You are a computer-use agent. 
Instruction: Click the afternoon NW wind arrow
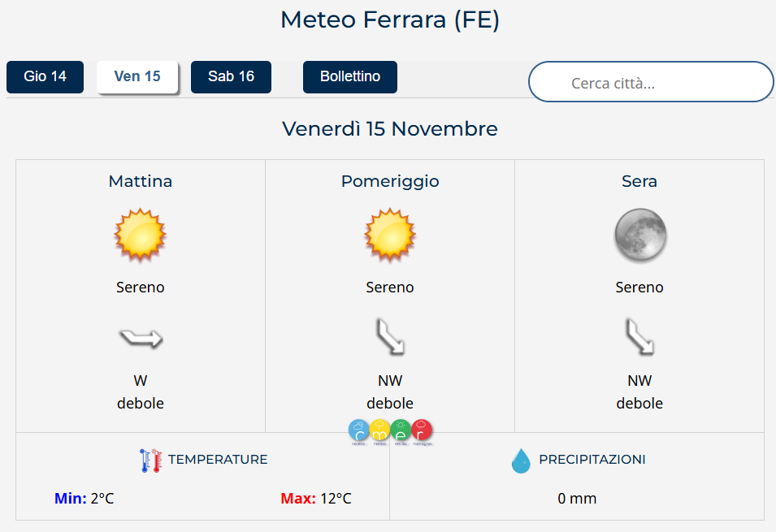point(390,336)
